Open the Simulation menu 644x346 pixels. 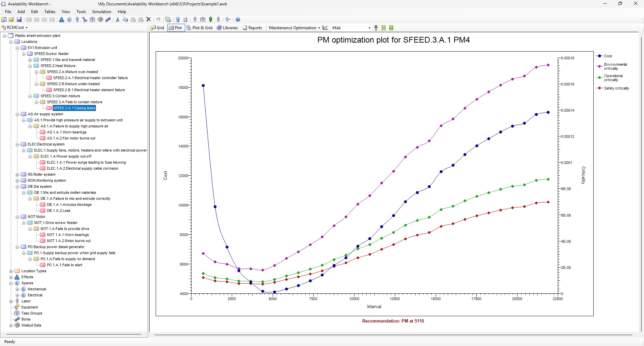pyautogui.click(x=102, y=12)
